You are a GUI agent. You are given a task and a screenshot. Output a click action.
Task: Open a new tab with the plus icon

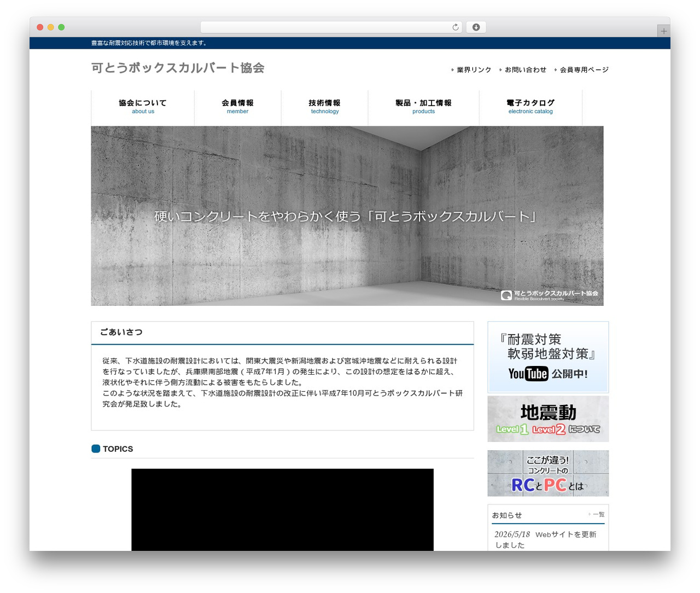[663, 31]
